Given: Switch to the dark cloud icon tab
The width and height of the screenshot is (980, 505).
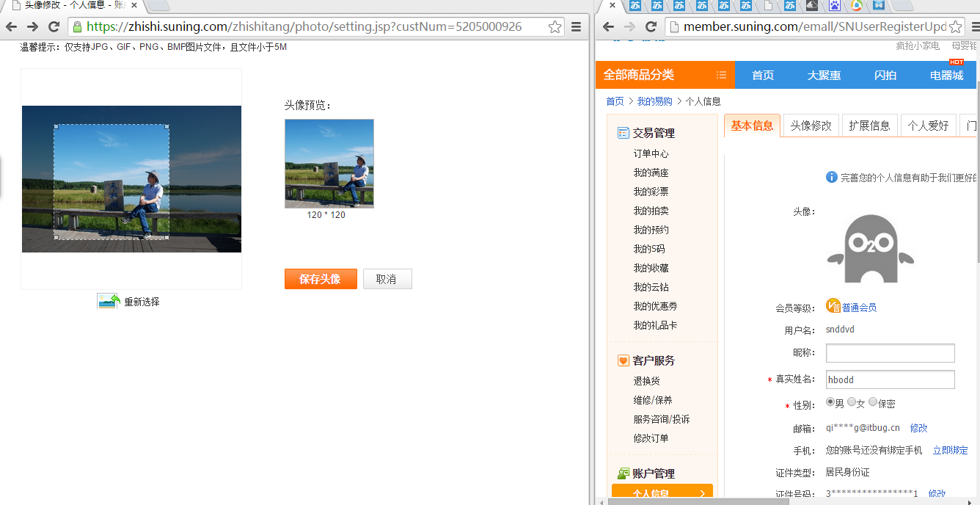Looking at the screenshot, I should [812, 5].
